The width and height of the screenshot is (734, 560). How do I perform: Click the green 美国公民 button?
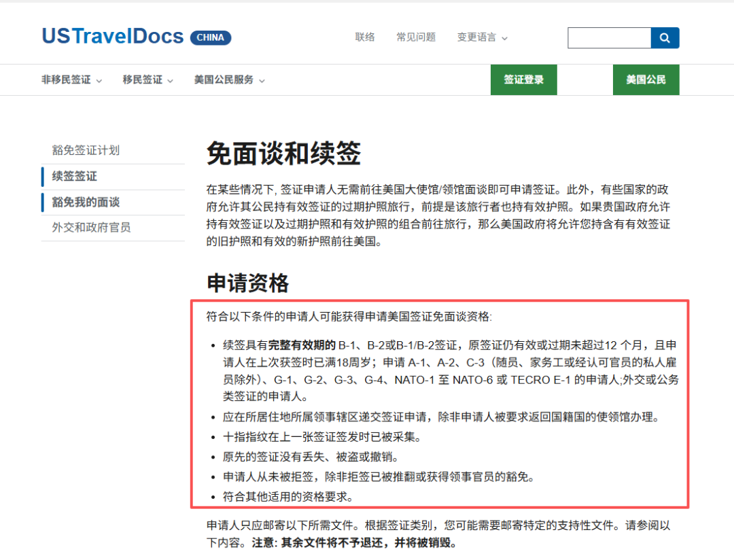click(x=646, y=80)
